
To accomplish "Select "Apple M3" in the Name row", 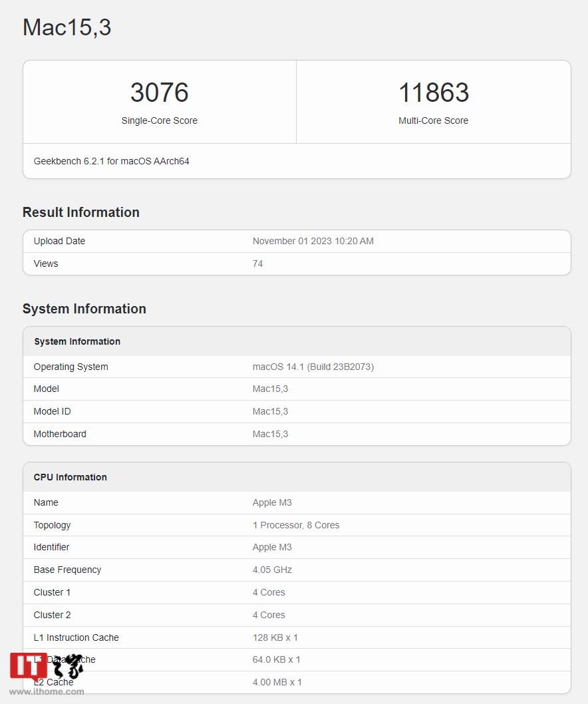I will pos(272,502).
